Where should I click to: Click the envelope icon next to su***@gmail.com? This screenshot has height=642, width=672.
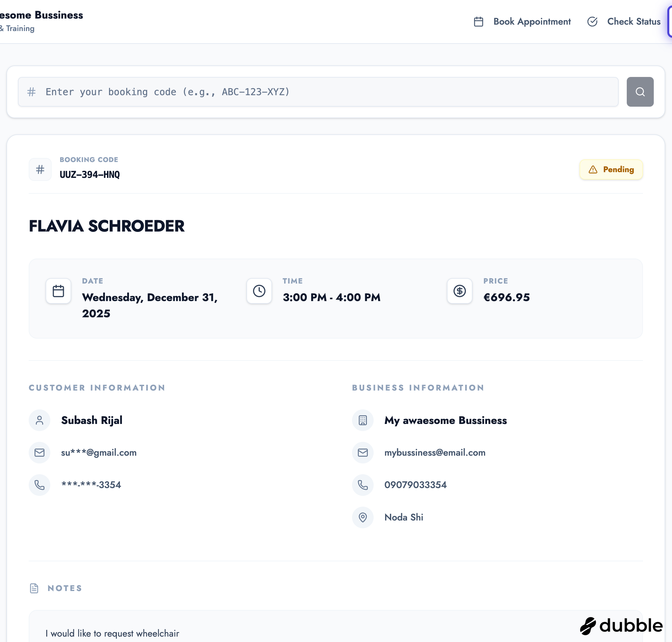click(39, 452)
